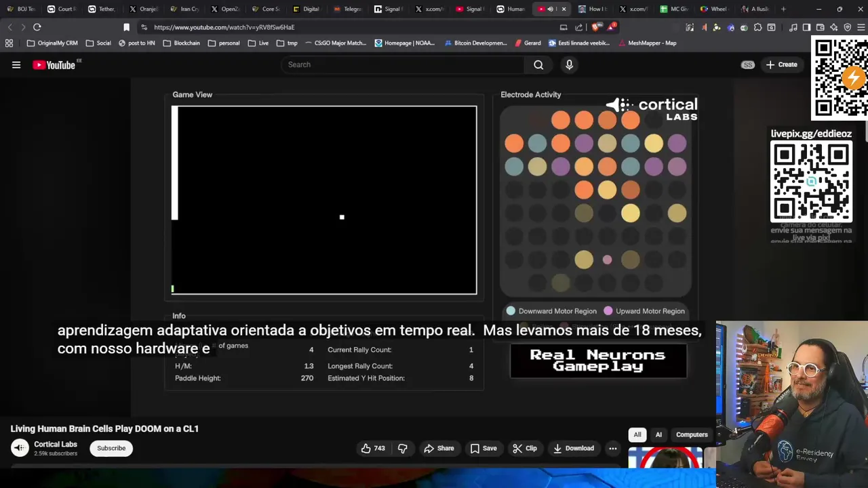Open the more actions three-dot menu
The image size is (868, 488).
pyautogui.click(x=612, y=448)
